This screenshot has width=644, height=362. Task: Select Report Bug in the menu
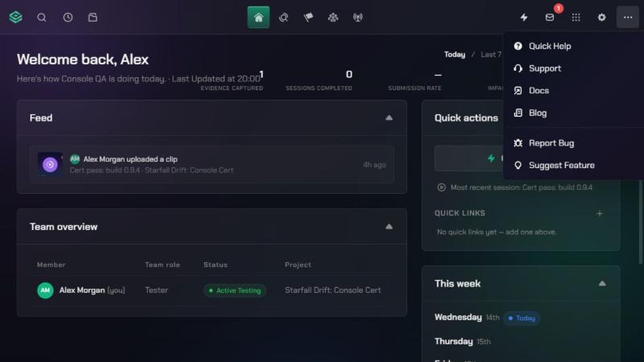point(573,143)
